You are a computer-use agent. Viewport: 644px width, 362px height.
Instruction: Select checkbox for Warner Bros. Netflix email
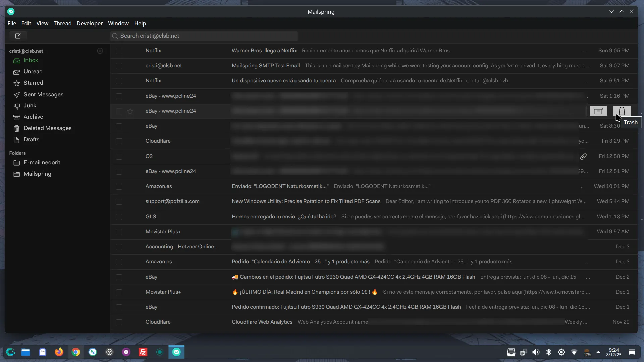(x=119, y=51)
